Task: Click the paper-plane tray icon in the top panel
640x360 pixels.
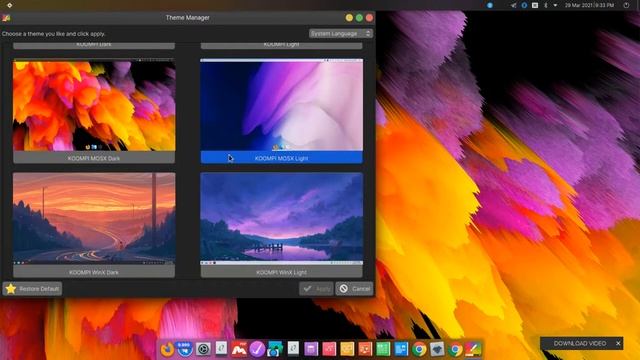Action: point(513,5)
